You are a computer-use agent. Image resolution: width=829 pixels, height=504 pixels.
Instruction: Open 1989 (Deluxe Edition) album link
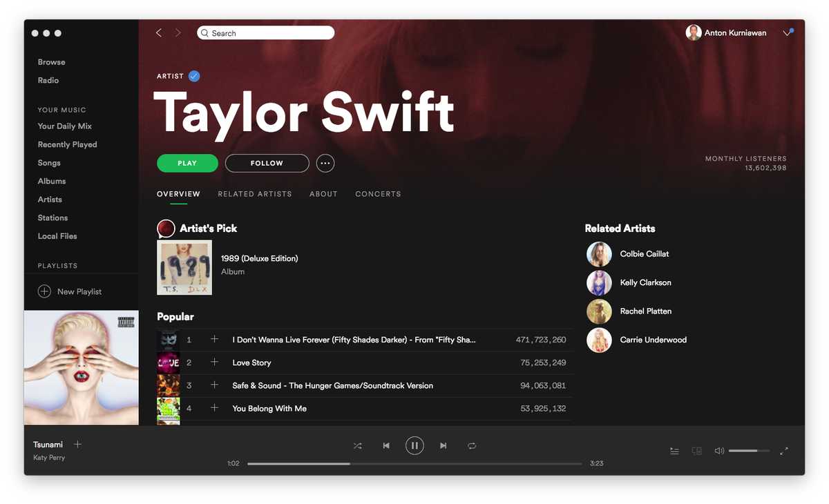(x=259, y=258)
